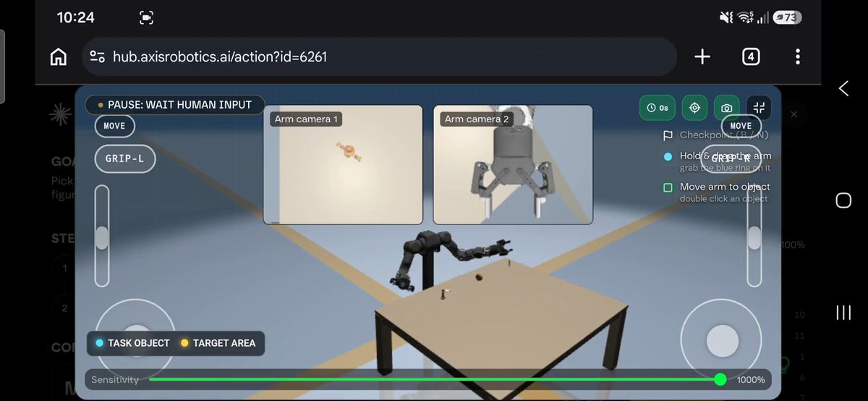Click the green Sensitivity slider knob

click(720, 379)
